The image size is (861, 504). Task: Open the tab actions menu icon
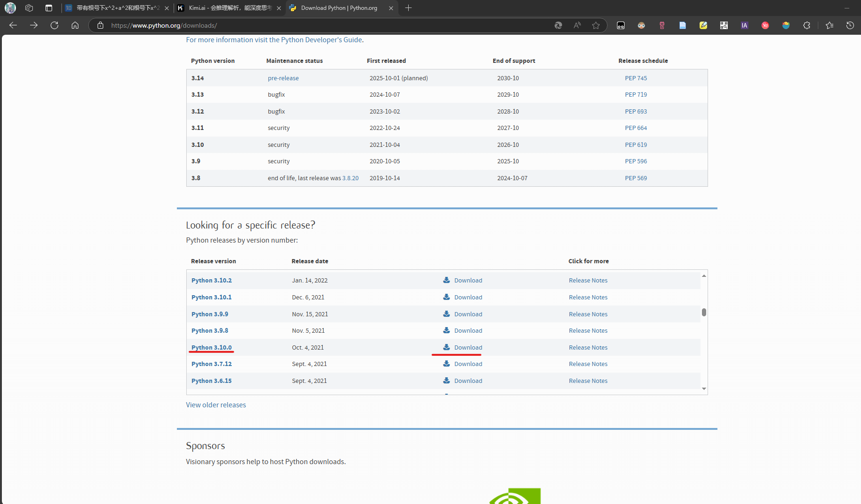coord(49,8)
